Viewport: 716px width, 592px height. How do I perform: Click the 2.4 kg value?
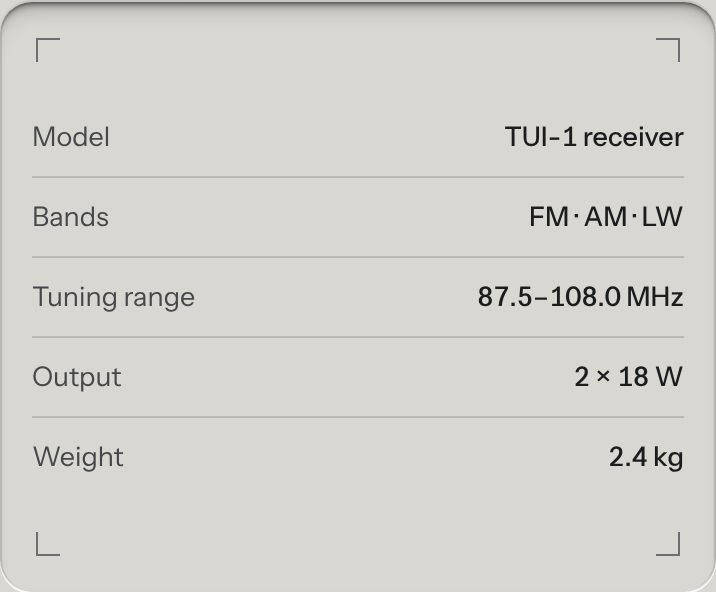click(x=646, y=457)
